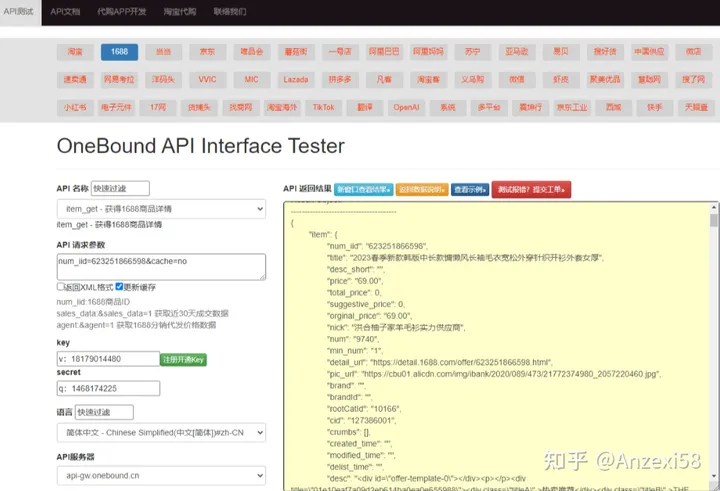This screenshot has width=720, height=491.
Task: Click the detail_url value in the JSON result
Action: click(x=461, y=362)
